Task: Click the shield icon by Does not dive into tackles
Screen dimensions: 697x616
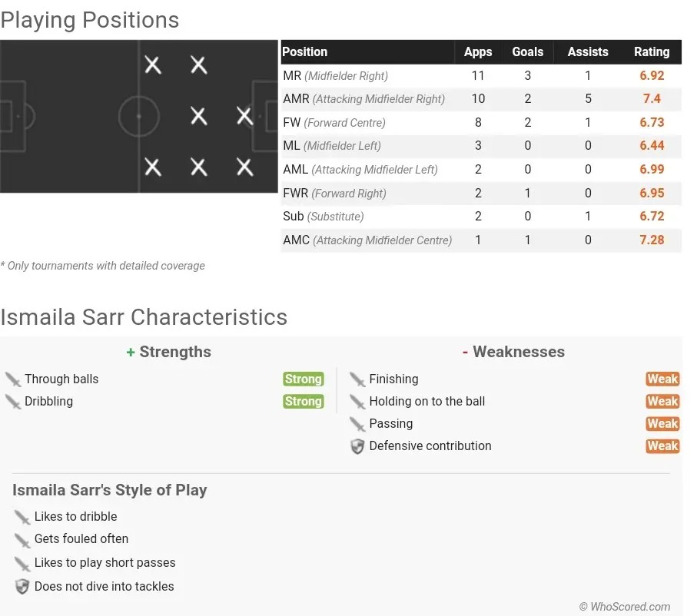Action: tap(22, 587)
